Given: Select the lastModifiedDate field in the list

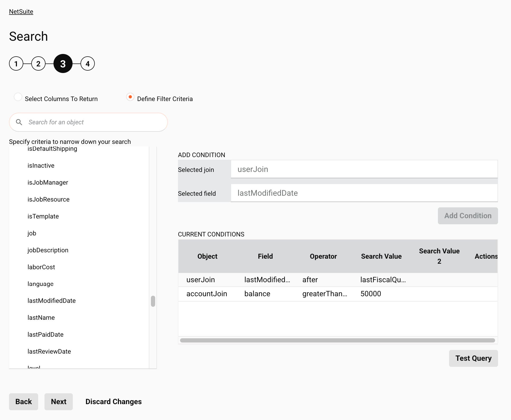Looking at the screenshot, I should (52, 301).
